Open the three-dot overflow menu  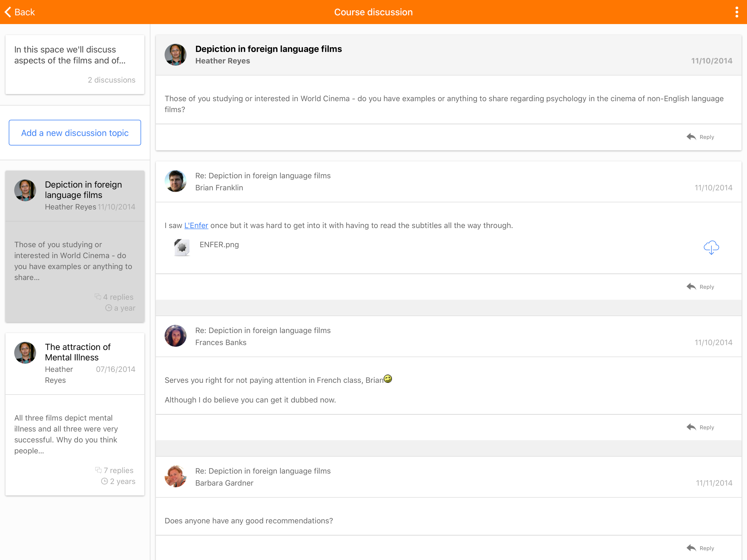[737, 12]
